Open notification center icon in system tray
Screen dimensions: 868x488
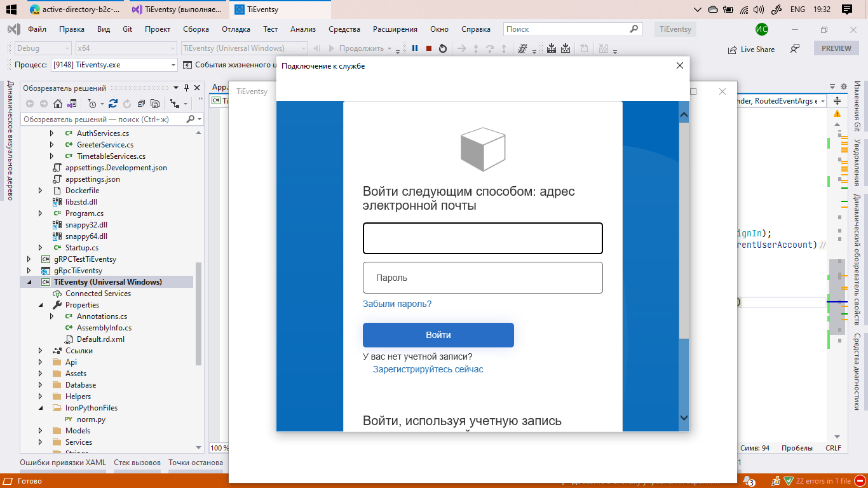(846, 10)
